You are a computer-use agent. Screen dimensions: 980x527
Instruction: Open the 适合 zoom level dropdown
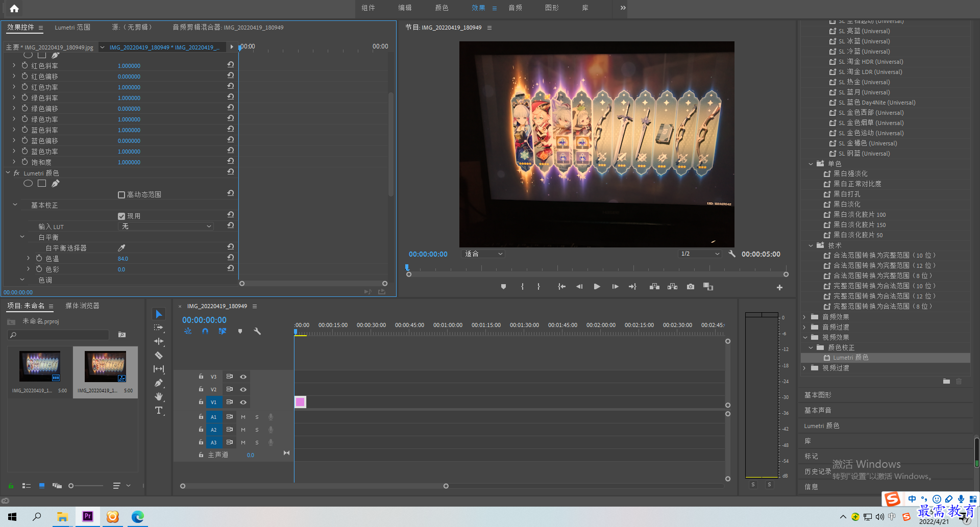[483, 254]
